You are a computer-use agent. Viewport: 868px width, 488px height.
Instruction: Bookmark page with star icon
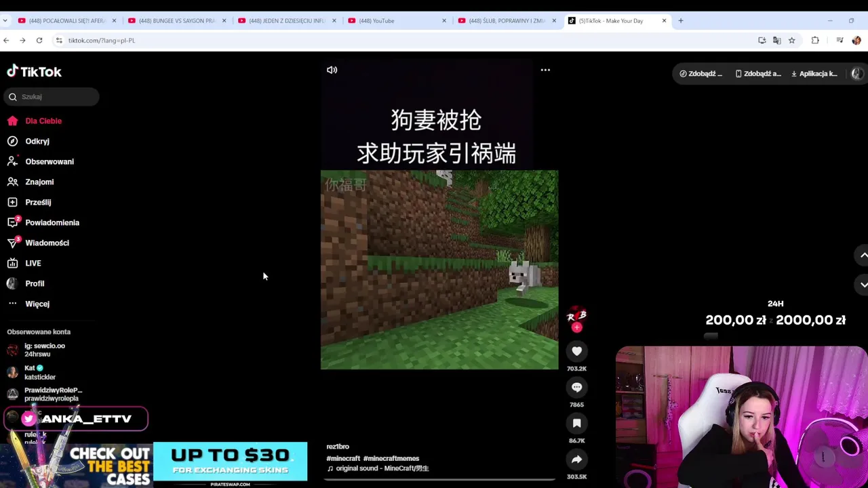(791, 41)
